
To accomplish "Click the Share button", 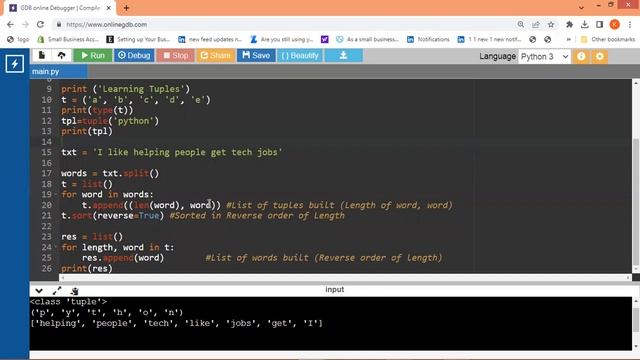I will tap(215, 55).
